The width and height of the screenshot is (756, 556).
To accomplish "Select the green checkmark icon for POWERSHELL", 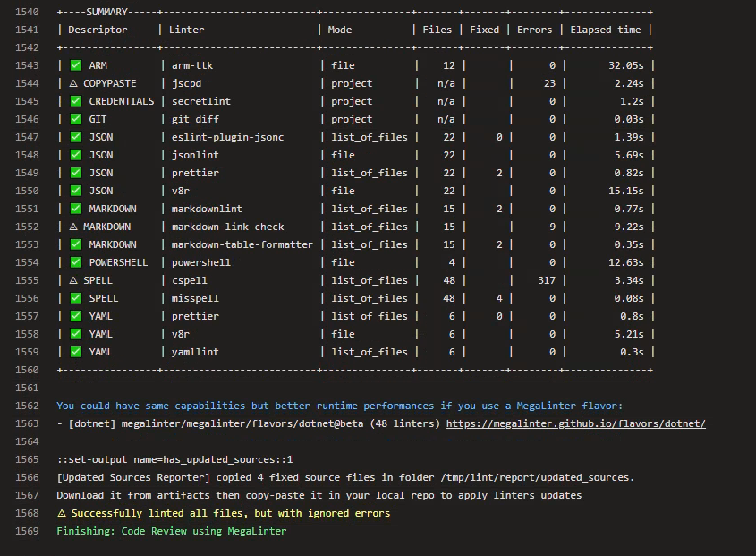I will 75,261.
